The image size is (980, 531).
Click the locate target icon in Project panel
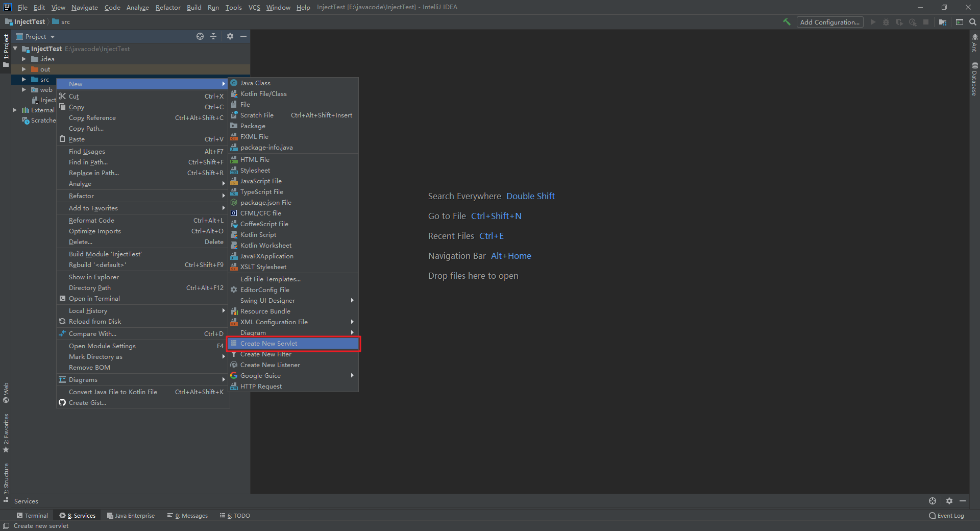click(200, 36)
